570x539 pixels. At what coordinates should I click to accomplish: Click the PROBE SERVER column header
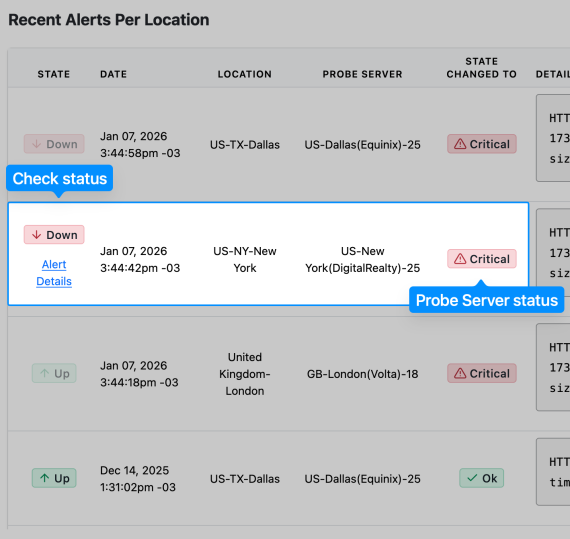pos(362,74)
